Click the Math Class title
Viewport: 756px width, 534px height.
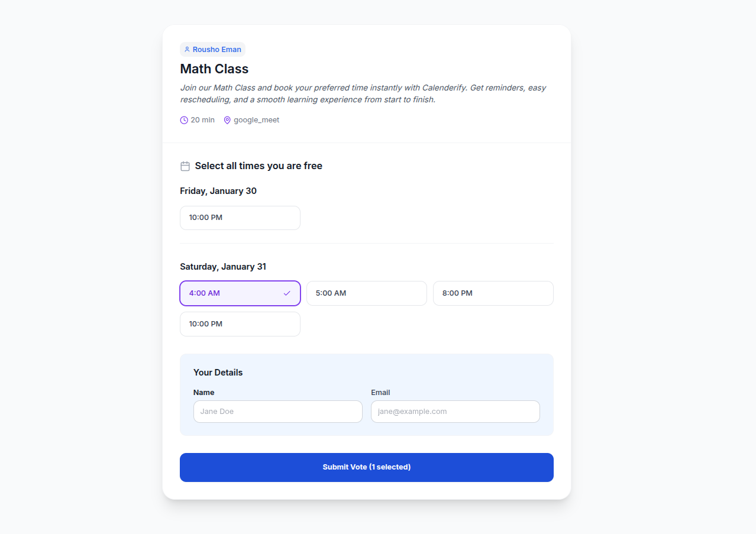click(214, 69)
